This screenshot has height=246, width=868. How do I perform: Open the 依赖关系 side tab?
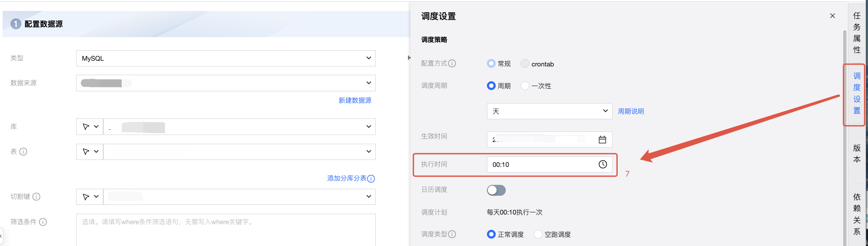pos(857,214)
